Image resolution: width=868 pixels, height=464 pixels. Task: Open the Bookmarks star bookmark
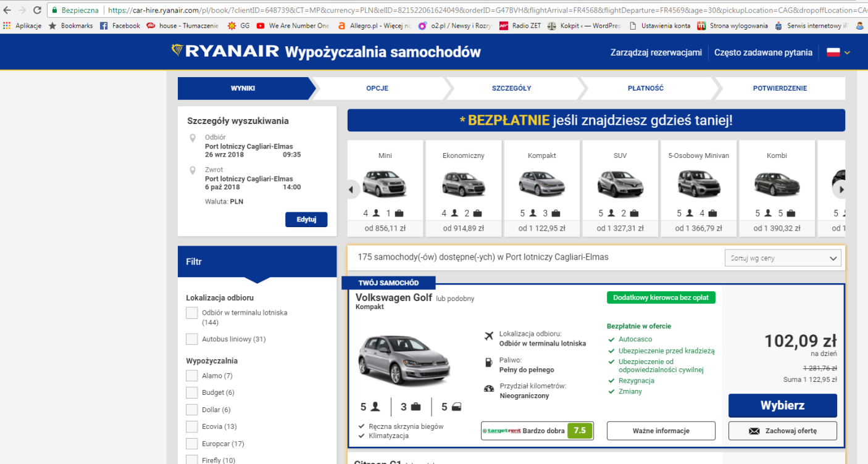70,26
